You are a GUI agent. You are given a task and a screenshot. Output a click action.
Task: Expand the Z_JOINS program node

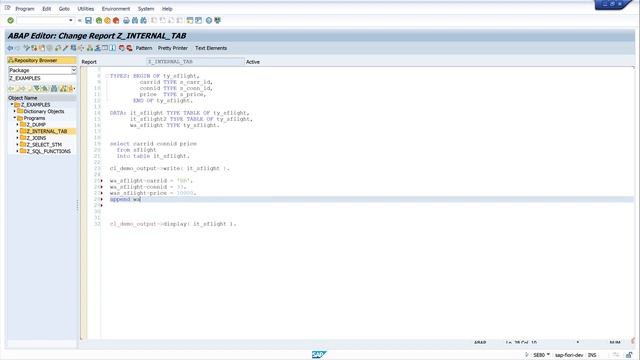pos(18,138)
